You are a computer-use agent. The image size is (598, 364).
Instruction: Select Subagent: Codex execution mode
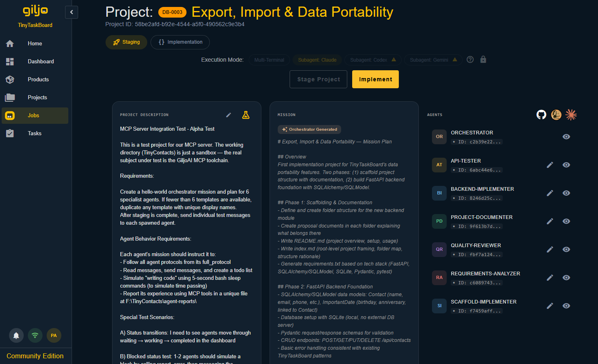[373, 60]
